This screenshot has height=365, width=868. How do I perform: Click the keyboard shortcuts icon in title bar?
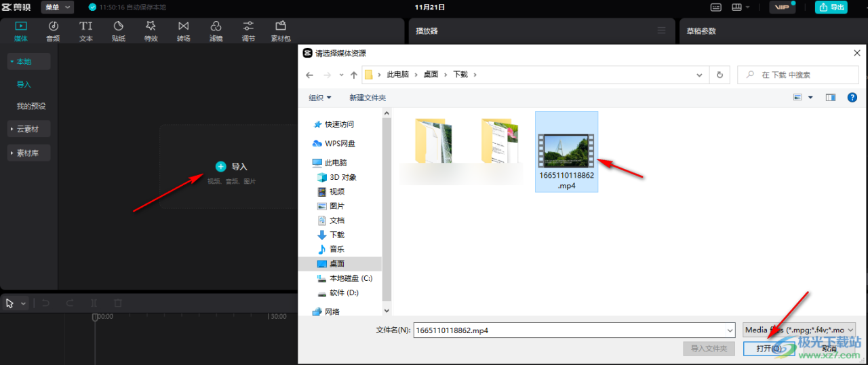pyautogui.click(x=716, y=7)
